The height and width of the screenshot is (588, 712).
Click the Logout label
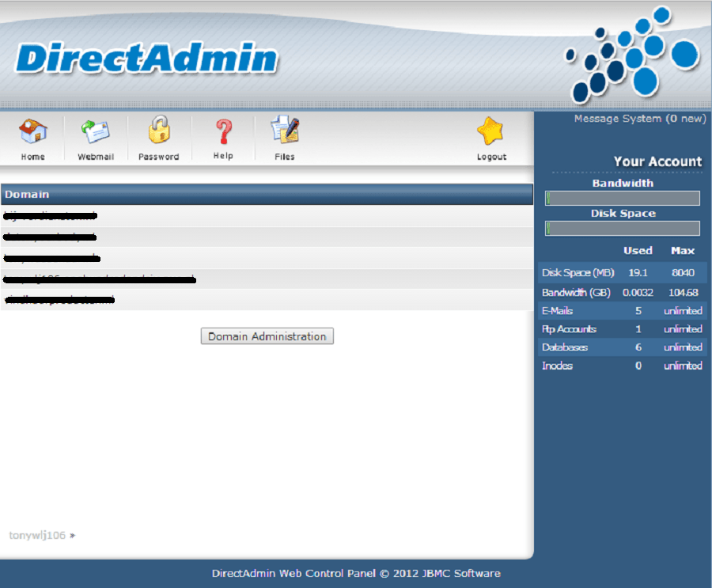click(492, 157)
